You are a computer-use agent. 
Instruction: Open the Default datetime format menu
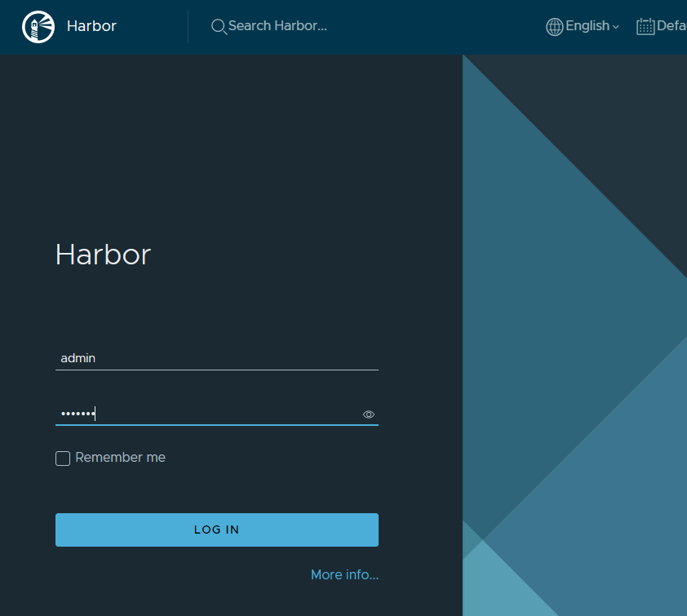pos(671,26)
